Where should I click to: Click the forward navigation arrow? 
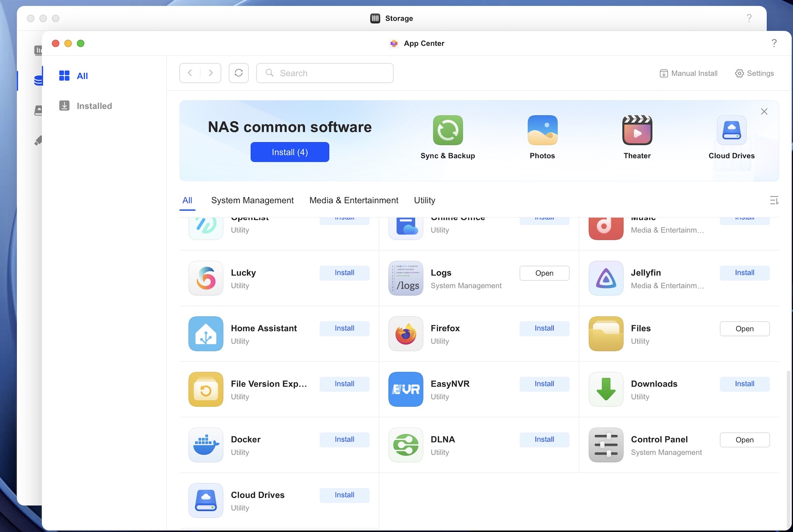pos(211,73)
